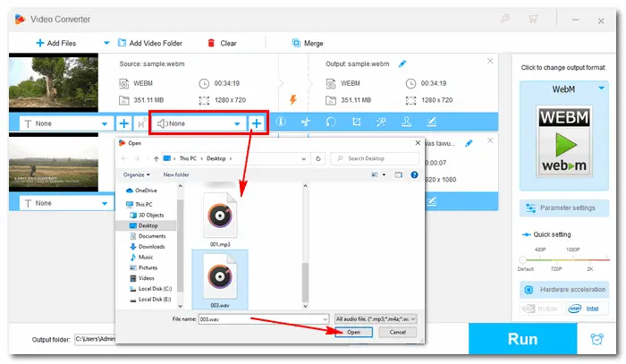
Task: Close the Open dialog
Action: [418, 143]
